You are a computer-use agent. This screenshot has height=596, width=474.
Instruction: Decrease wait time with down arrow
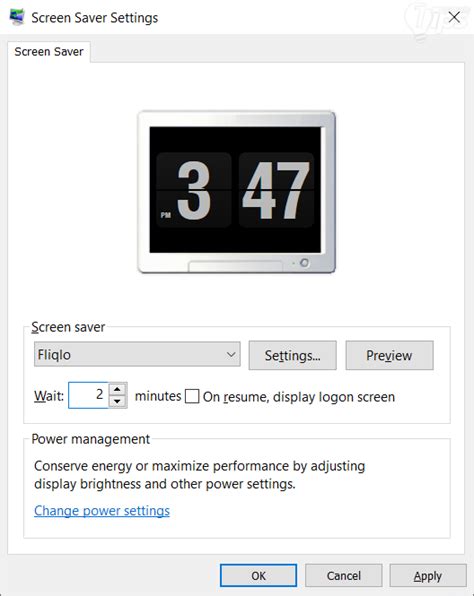117,401
